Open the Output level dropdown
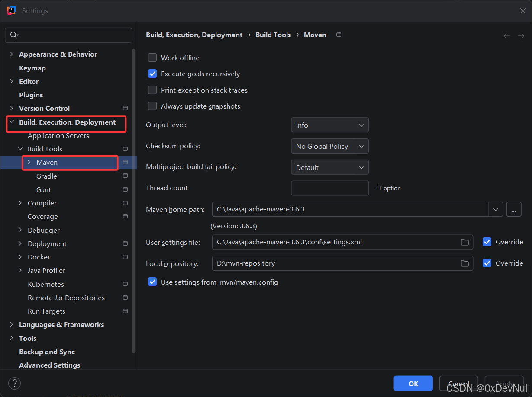Viewport: 532px width, 397px height. click(x=330, y=125)
